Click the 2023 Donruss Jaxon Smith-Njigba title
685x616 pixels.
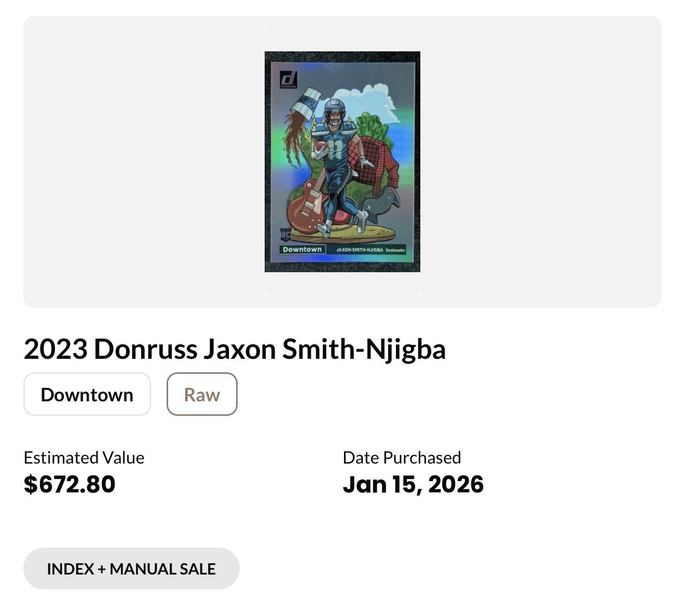(x=235, y=349)
